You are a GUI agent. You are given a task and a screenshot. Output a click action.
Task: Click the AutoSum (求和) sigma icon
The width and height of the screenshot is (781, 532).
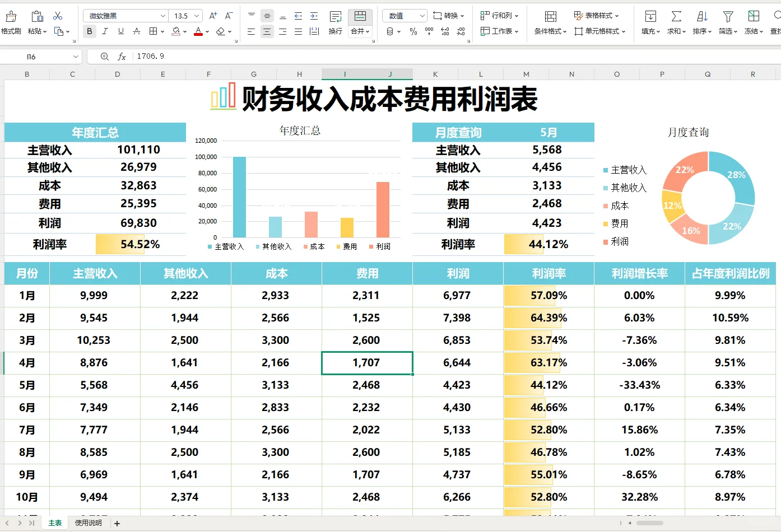[x=677, y=16]
